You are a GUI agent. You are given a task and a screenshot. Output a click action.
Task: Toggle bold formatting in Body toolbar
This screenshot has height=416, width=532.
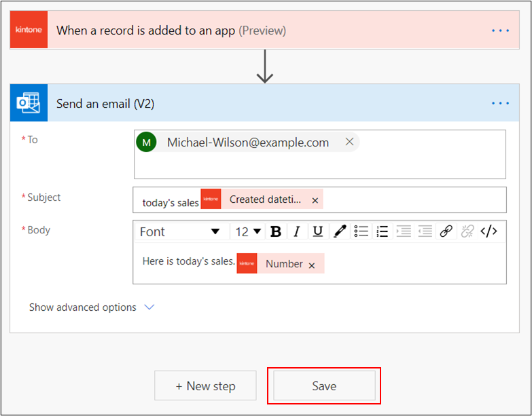point(276,231)
